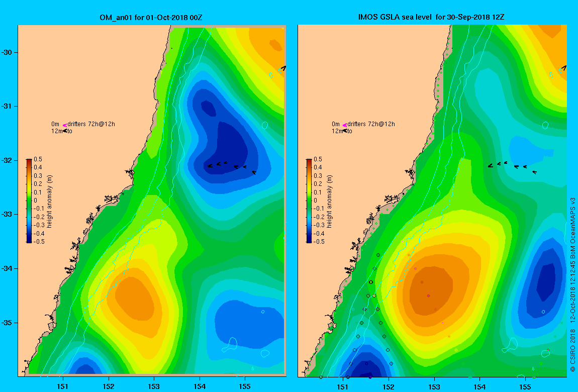Click the latitude label -34
Viewport: 578px width, 392px height.
point(7,268)
